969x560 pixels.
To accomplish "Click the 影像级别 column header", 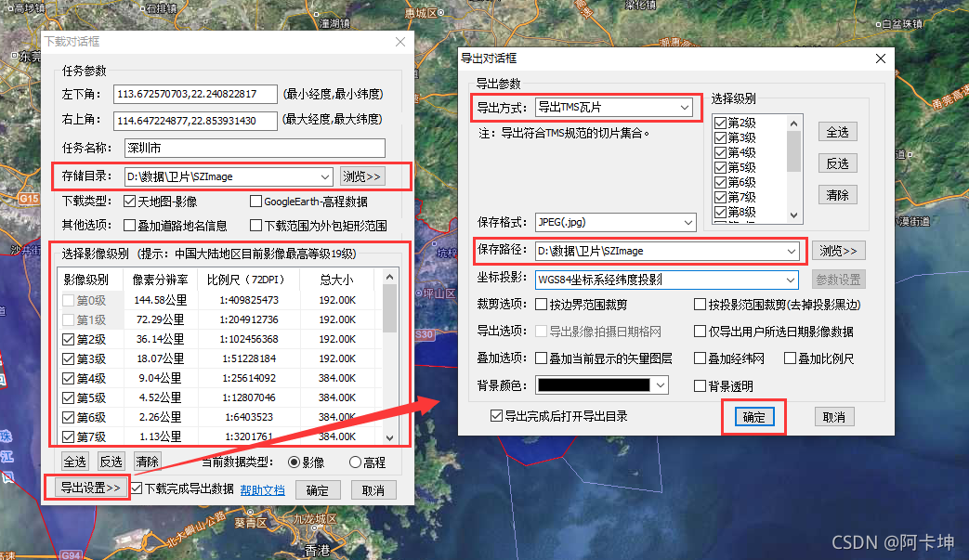I will coord(90,280).
